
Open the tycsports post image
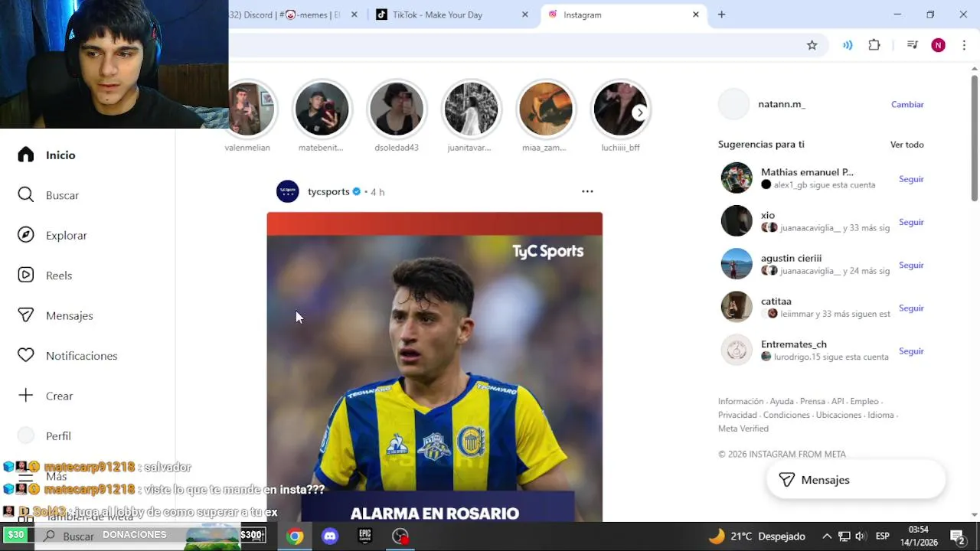point(435,367)
